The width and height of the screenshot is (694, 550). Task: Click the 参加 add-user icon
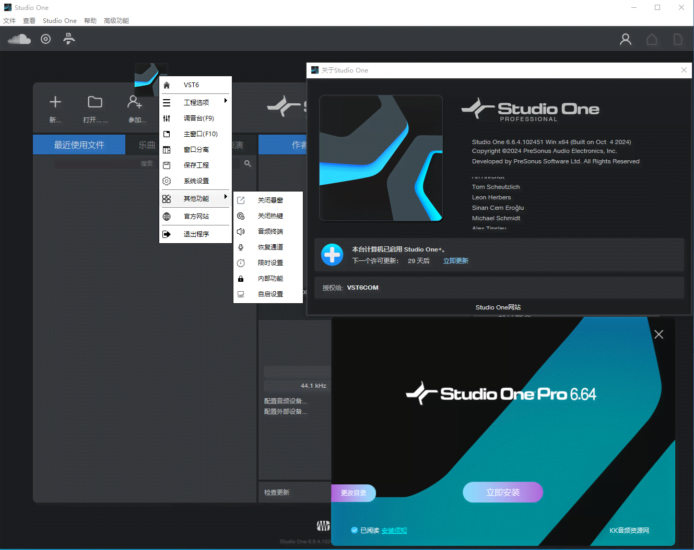point(135,102)
